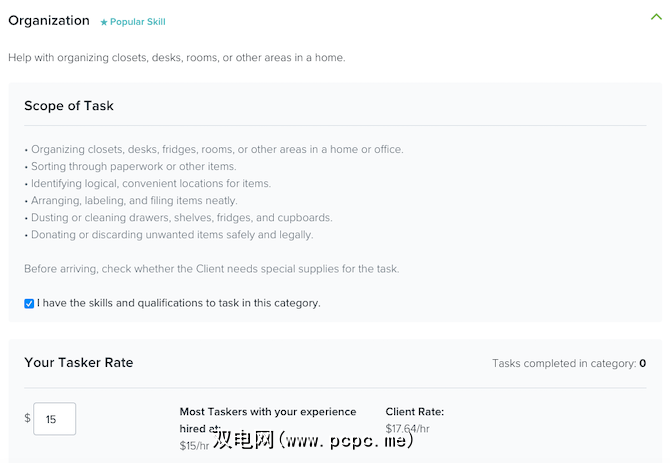Check the skills and qualifications checkbox

(x=29, y=303)
